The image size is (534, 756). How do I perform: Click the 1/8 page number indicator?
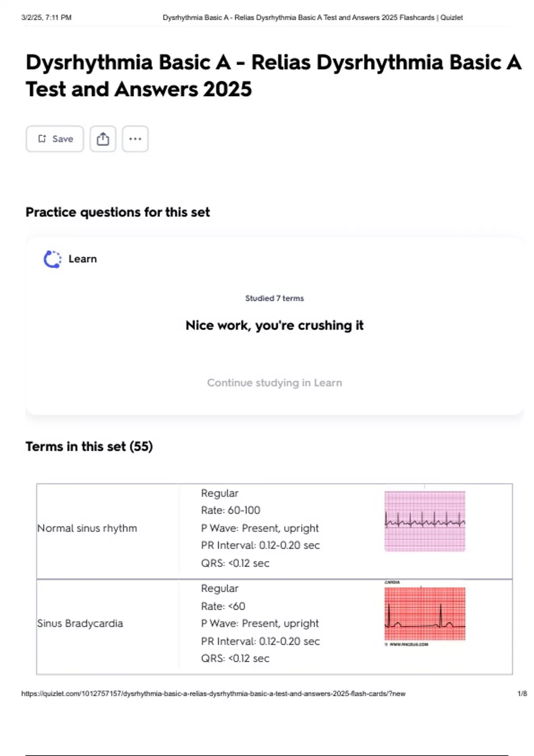522,694
